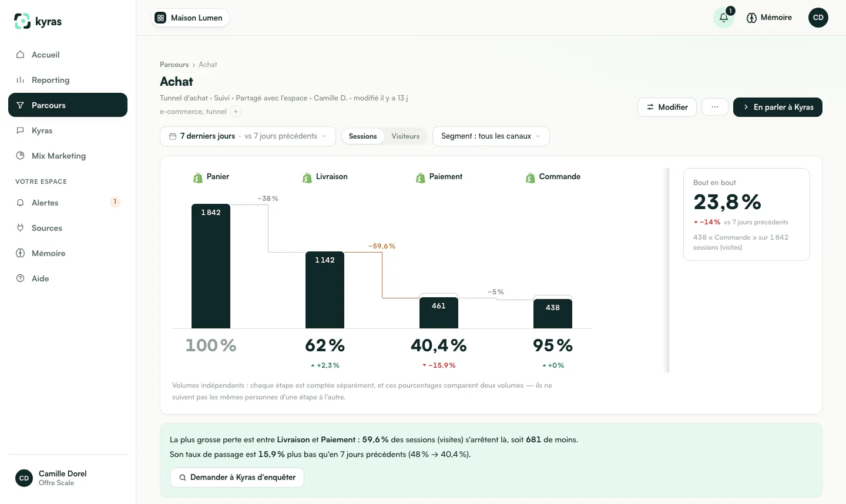The width and height of the screenshot is (846, 504).
Task: Open notifications bell
Action: 724,18
